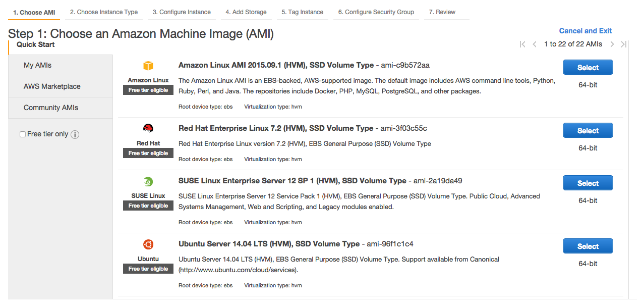Switch to 3. Configure Instance tab
Screen dimensions: 644x306
[x=182, y=12]
